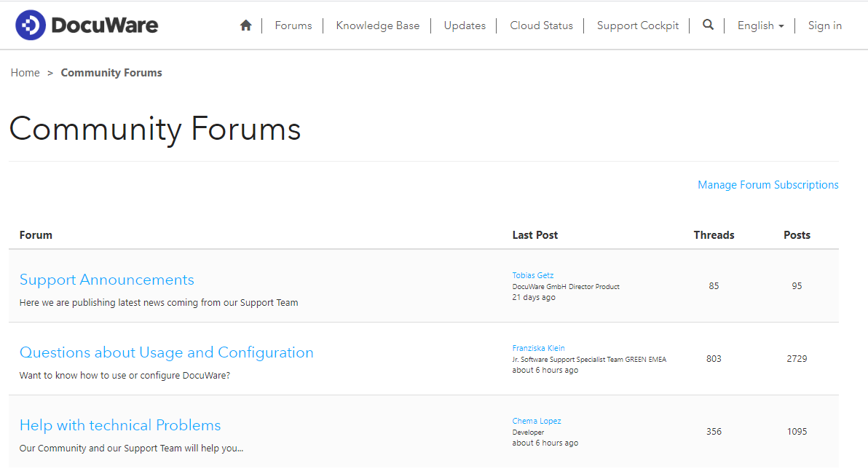Screen dimensions: 868x474
Task: Click the DocuWare logo
Action: click(87, 25)
